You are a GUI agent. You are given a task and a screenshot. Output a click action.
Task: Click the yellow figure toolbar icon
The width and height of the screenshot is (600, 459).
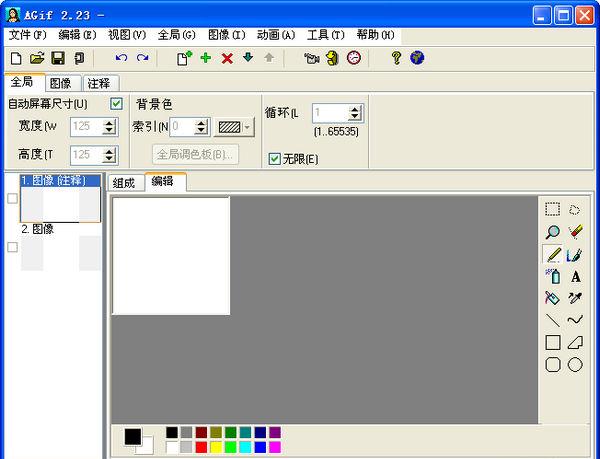(333, 58)
